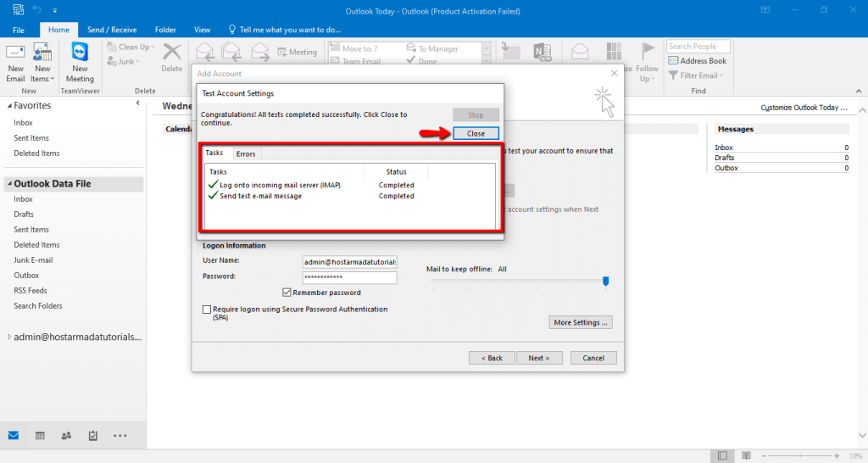Click Outbox in Messages panel
Screen dimensions: 868x463
pyautogui.click(x=726, y=168)
